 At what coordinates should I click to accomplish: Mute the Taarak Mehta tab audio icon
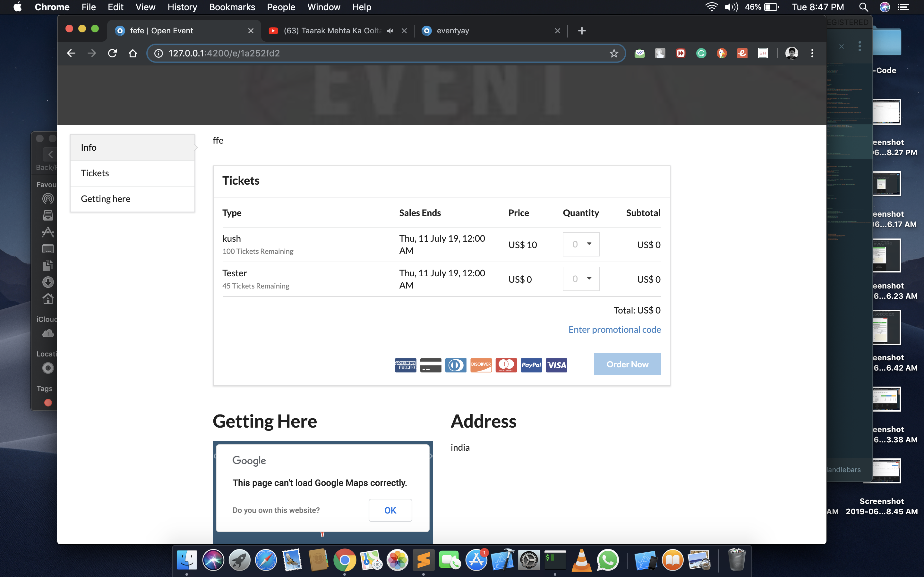coord(390,30)
